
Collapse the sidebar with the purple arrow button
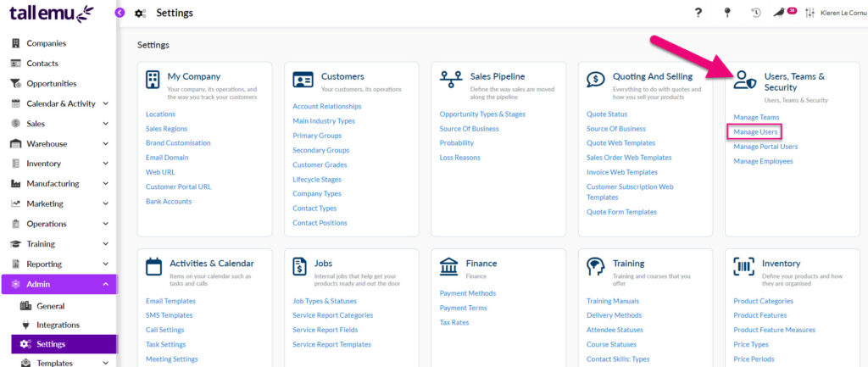(120, 13)
